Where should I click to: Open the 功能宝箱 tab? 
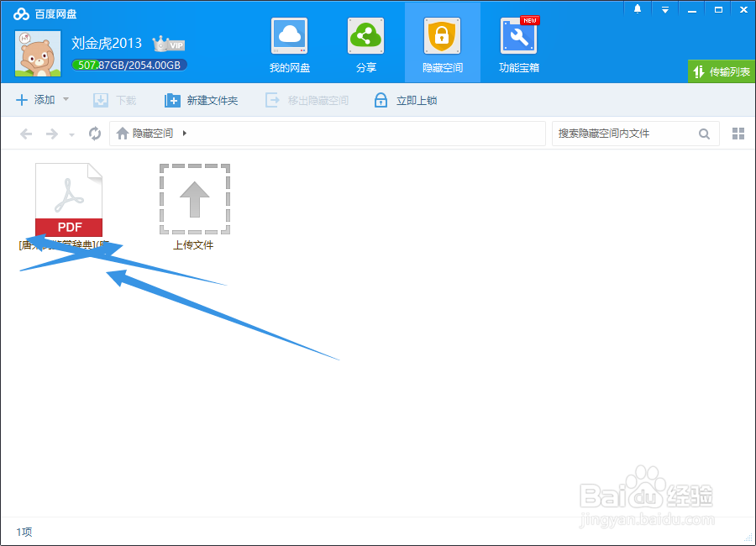coord(519,45)
